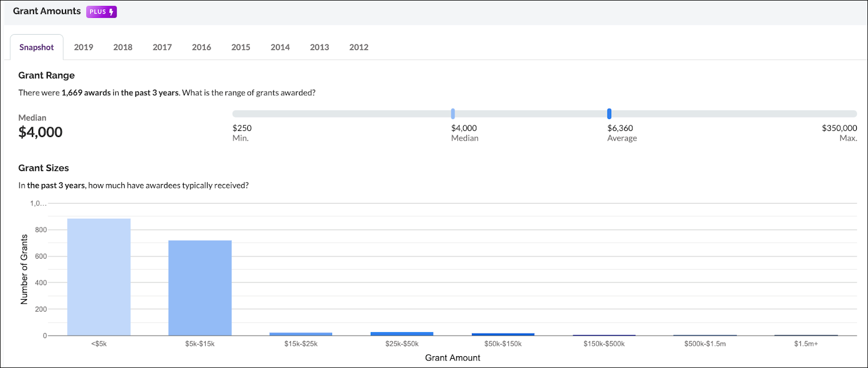Click the $150k-$500k axis label

(604, 344)
